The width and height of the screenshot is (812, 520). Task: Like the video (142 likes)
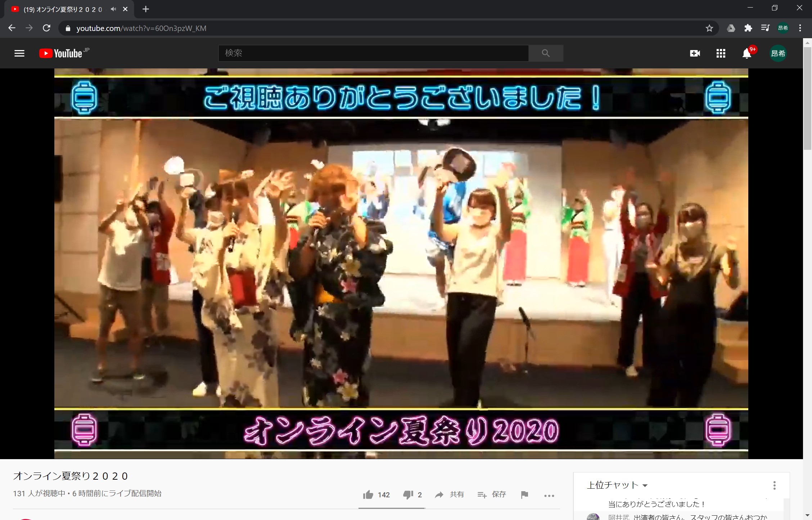coord(376,495)
